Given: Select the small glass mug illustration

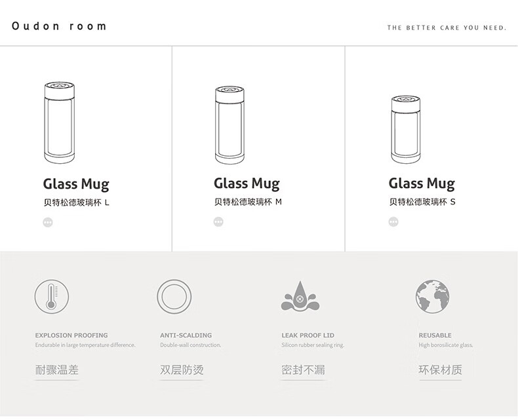Looking at the screenshot, I should 406,130.
